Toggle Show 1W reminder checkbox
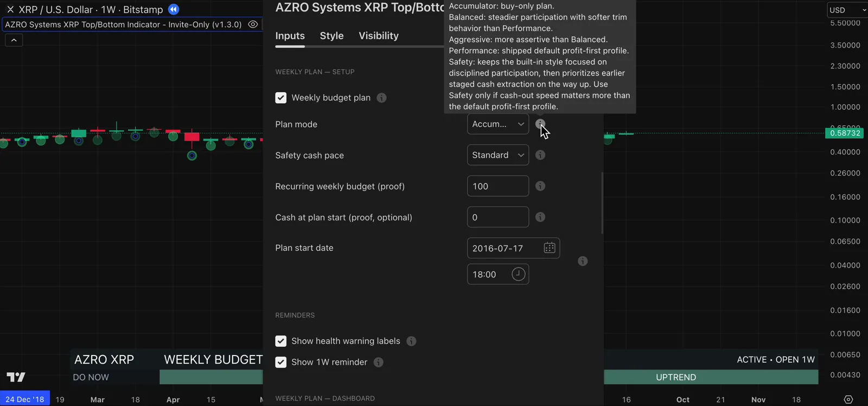 [x=280, y=362]
